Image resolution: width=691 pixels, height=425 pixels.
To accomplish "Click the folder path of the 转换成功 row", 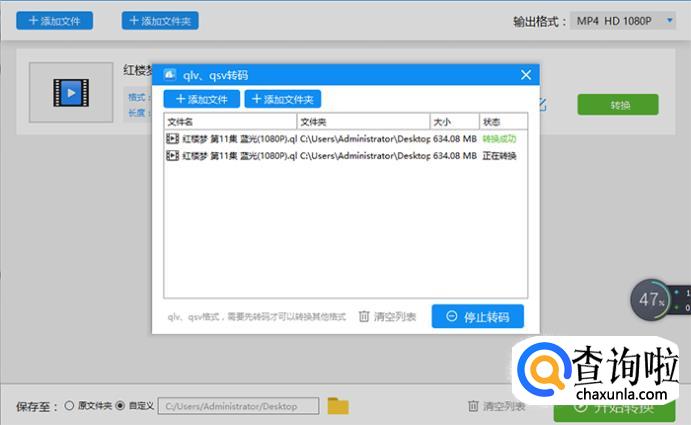I will [364, 139].
